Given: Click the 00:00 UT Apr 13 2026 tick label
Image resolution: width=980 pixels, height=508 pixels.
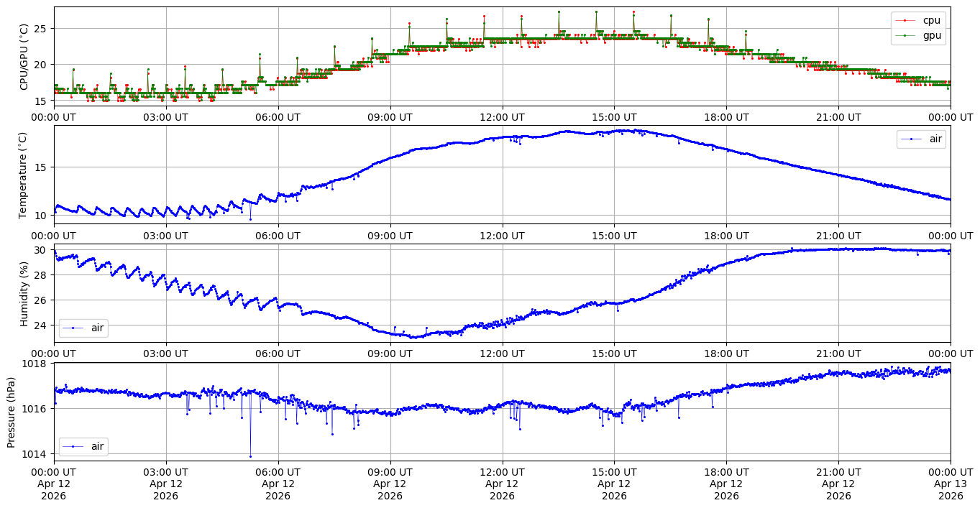Looking at the screenshot, I should [951, 484].
